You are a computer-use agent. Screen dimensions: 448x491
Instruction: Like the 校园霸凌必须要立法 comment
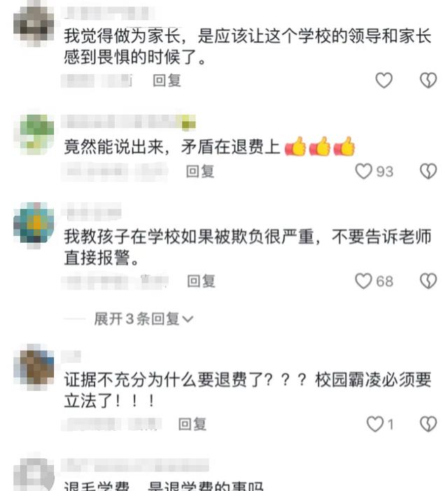pyautogui.click(x=379, y=424)
